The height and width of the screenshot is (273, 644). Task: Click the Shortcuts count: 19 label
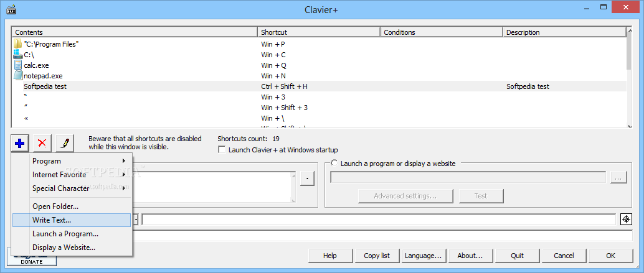coord(249,139)
